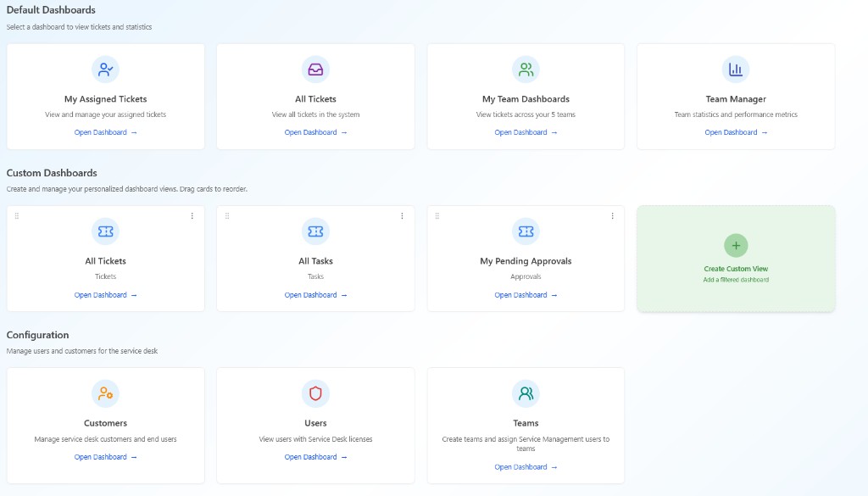The width and height of the screenshot is (868, 496).
Task: Click the Customers people icon
Action: pyautogui.click(x=105, y=393)
